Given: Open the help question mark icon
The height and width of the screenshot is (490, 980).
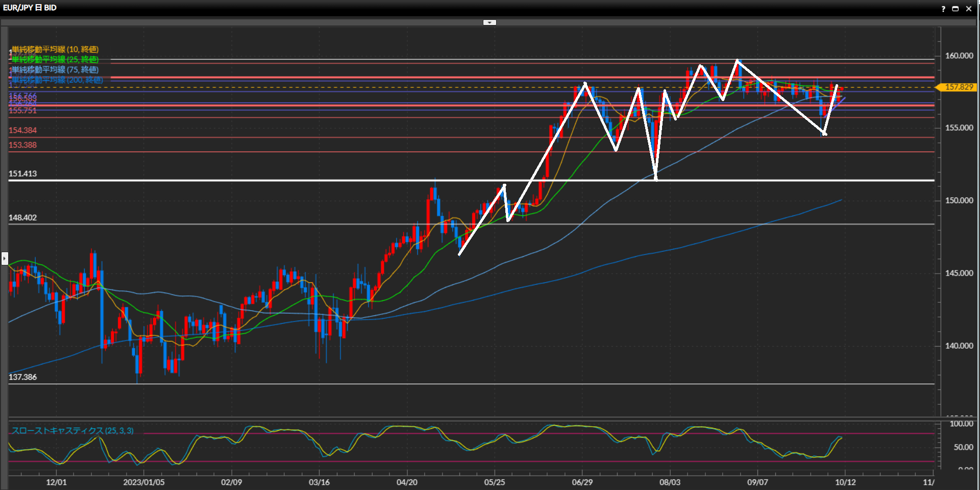Looking at the screenshot, I should click(943, 9).
